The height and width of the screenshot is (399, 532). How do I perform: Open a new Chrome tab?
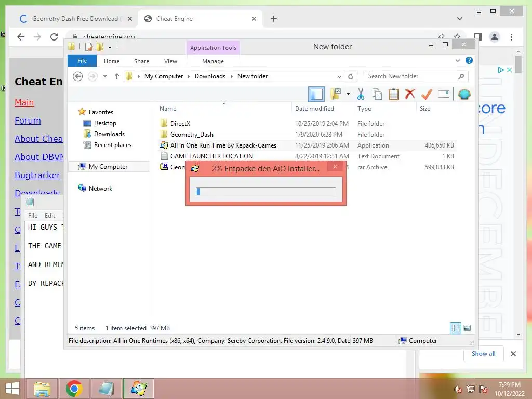pyautogui.click(x=273, y=19)
